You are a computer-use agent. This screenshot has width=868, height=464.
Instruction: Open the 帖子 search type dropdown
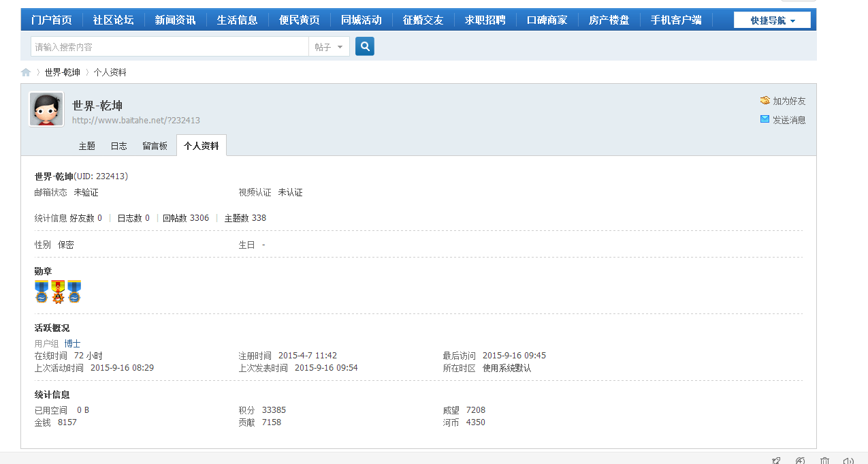click(329, 46)
